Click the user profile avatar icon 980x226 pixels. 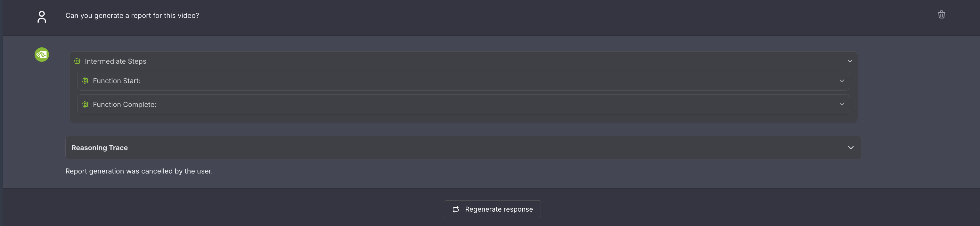tap(41, 17)
